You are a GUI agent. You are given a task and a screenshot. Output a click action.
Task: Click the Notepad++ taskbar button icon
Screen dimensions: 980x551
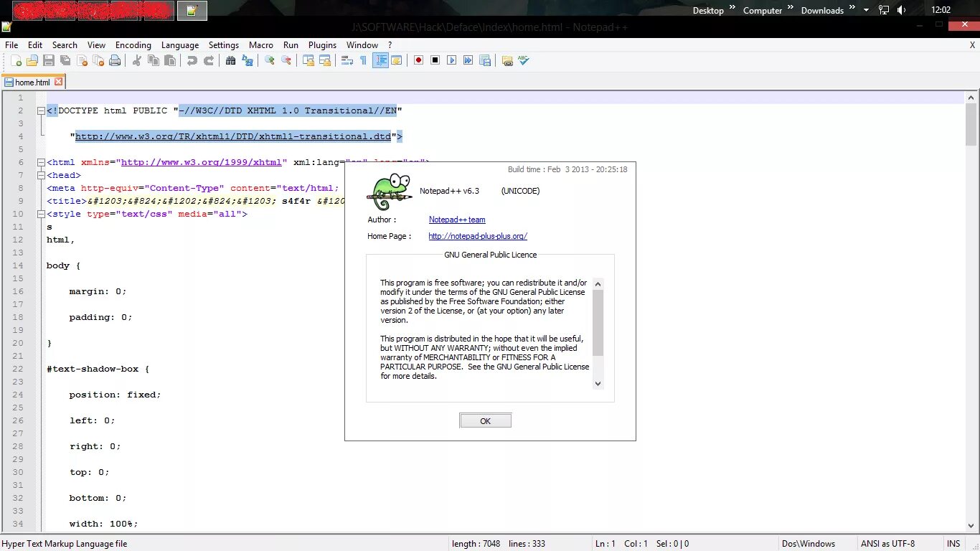[x=192, y=10]
